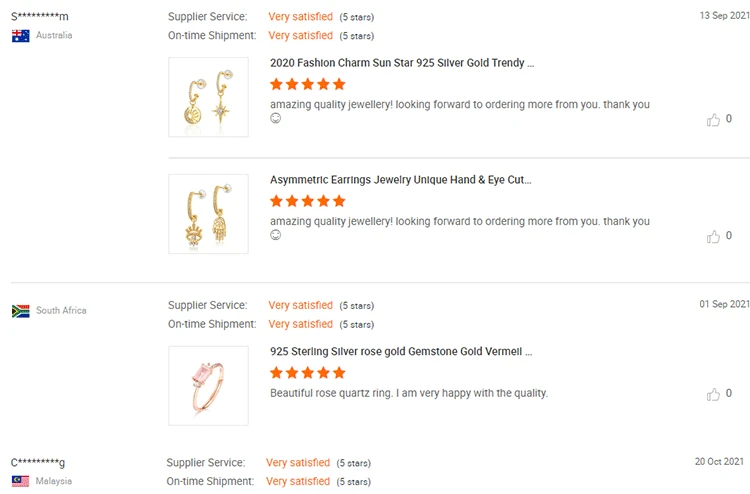Open the Sun Star earrings thumbnail
This screenshot has width=750, height=494.
tap(208, 97)
